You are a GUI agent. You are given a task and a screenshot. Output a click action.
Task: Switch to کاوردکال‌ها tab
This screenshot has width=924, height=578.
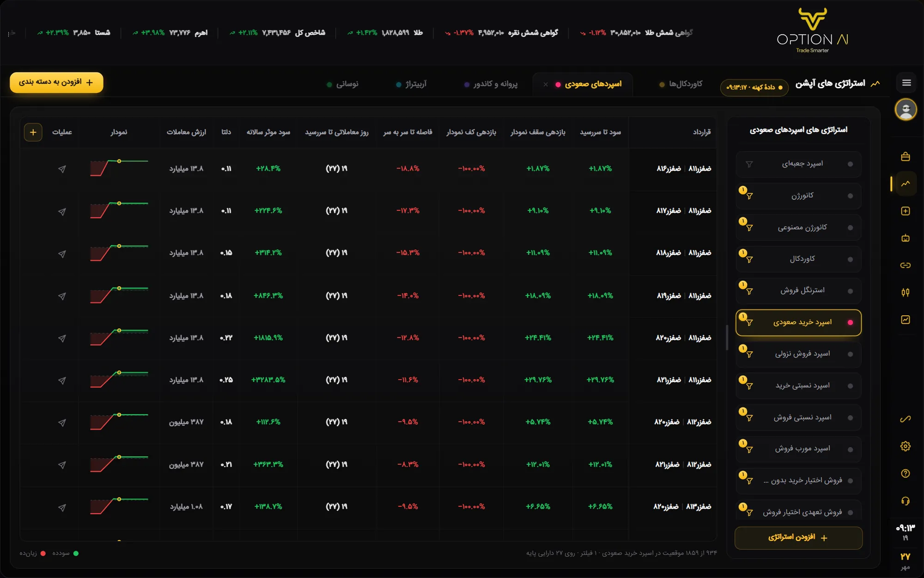681,84
